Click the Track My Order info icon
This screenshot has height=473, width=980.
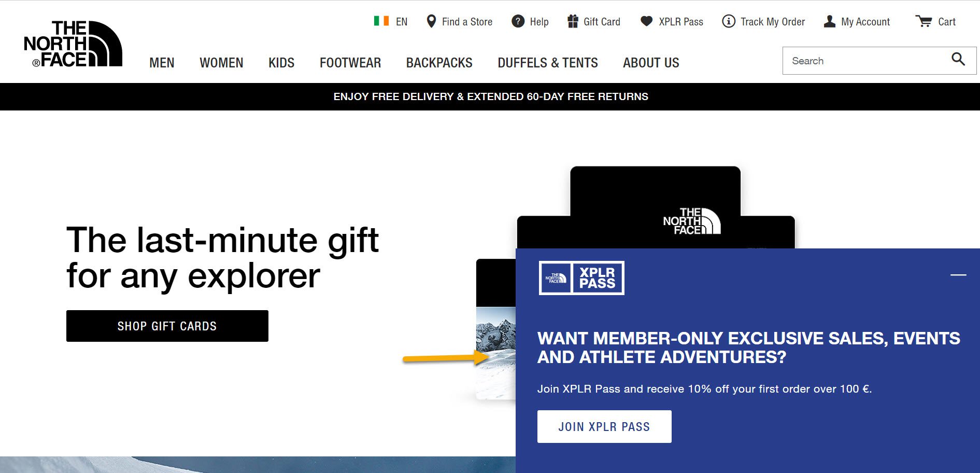point(729,21)
